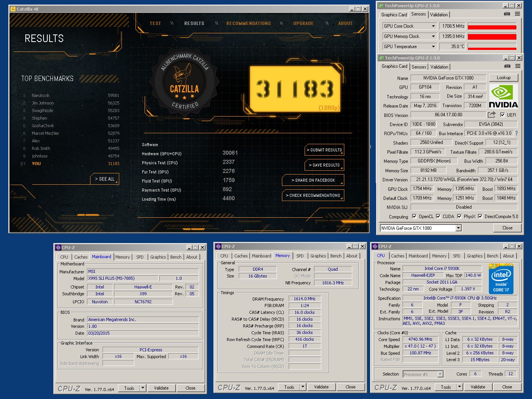Click GPU Memory Clock red sensor graph

click(x=492, y=36)
